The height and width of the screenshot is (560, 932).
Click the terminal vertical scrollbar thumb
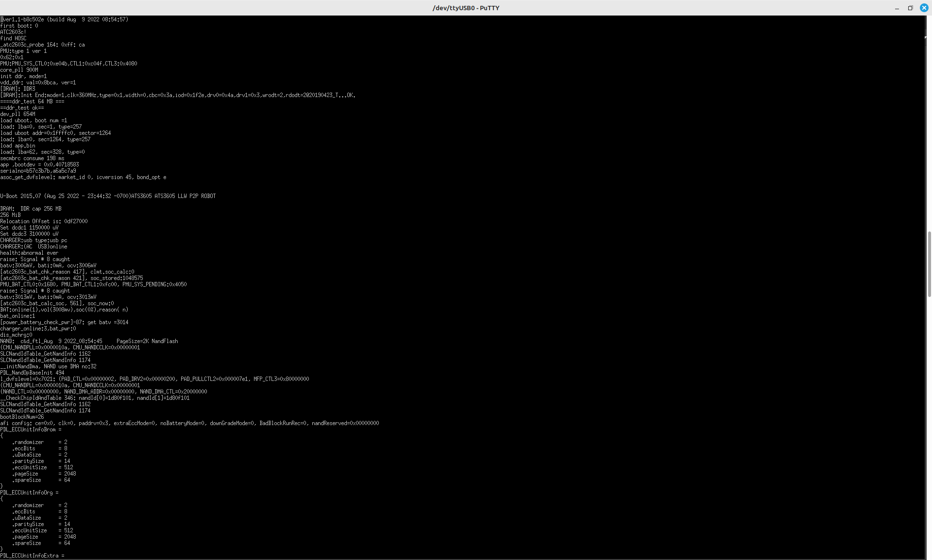(930, 264)
